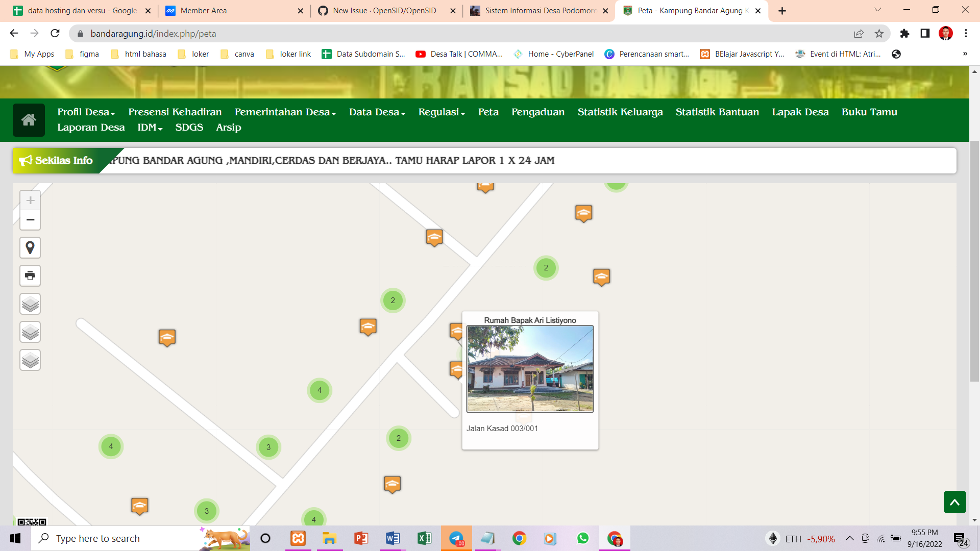Zoom in on the map
This screenshot has width=980, height=551.
[x=30, y=200]
